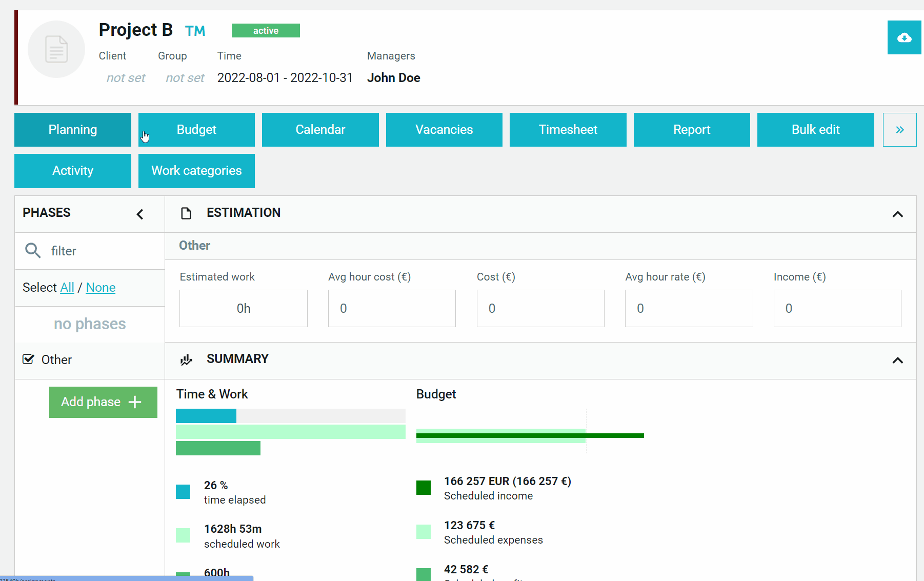Switch to the Timesheet tab

click(x=568, y=130)
